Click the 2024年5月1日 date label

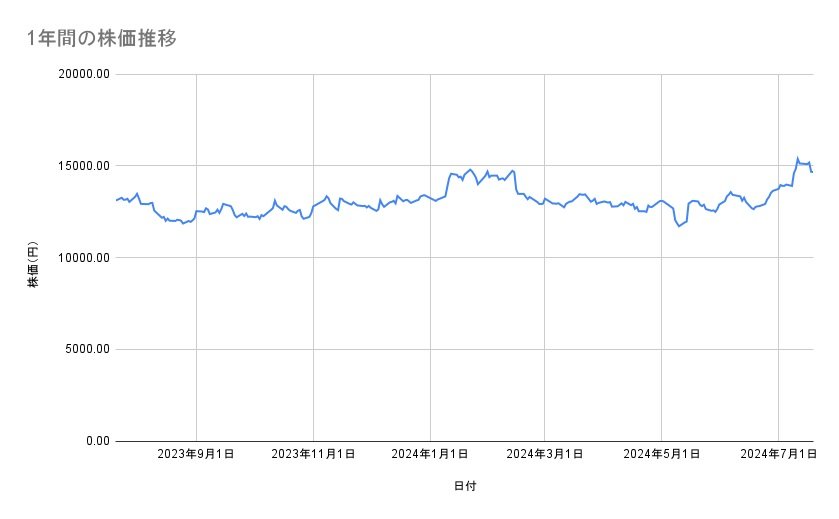point(661,454)
